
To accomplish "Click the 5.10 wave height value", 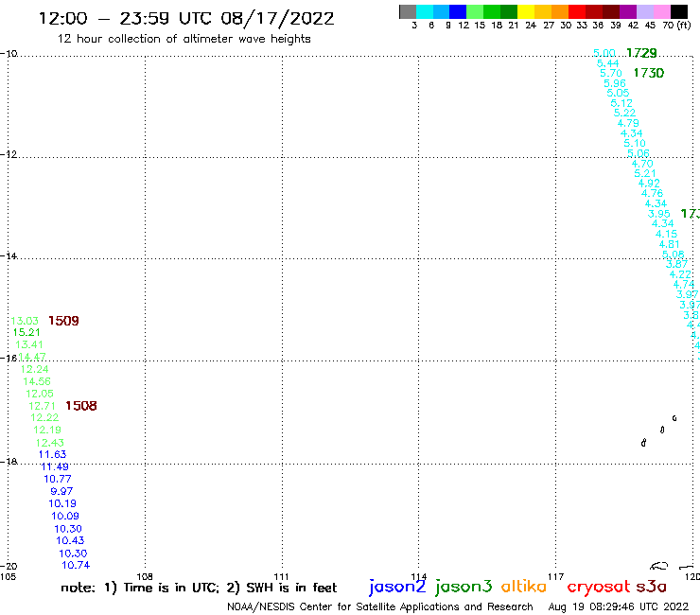I will (635, 144).
